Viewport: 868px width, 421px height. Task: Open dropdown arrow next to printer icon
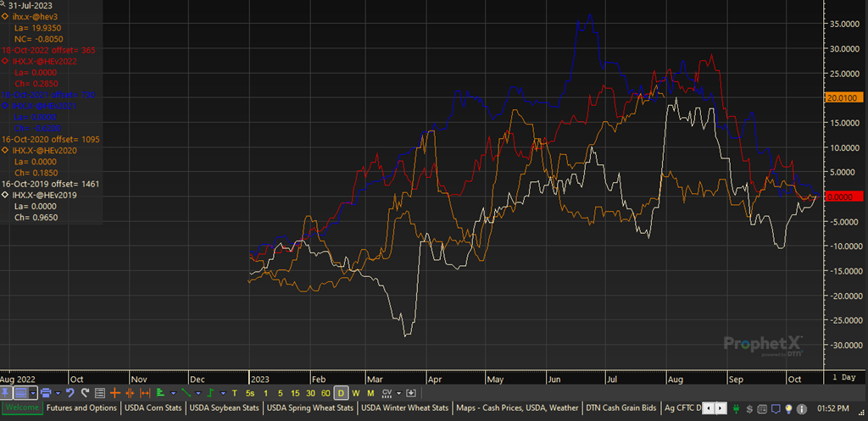[57, 393]
